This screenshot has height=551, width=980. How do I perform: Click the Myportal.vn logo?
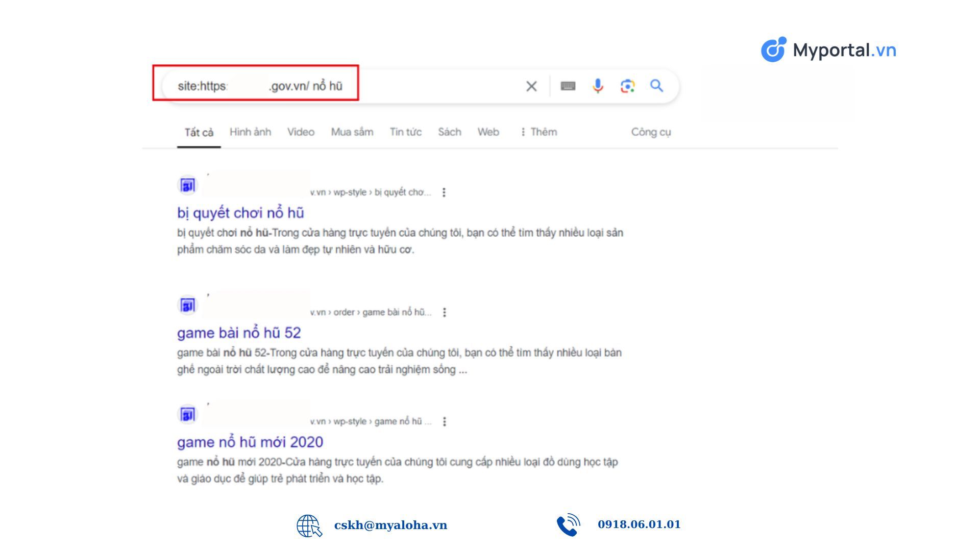pos(828,50)
